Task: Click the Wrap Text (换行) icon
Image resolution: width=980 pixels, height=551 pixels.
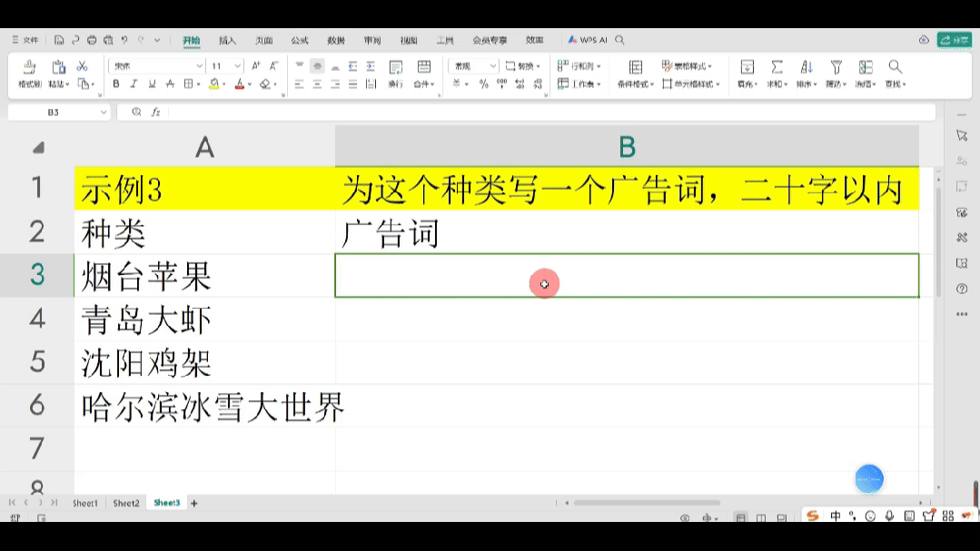Action: [396, 67]
